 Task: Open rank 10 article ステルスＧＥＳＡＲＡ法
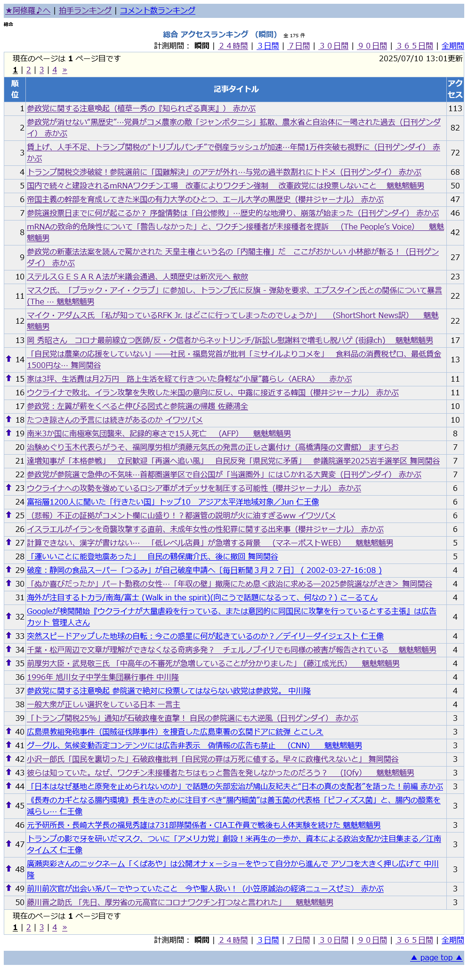tap(137, 277)
